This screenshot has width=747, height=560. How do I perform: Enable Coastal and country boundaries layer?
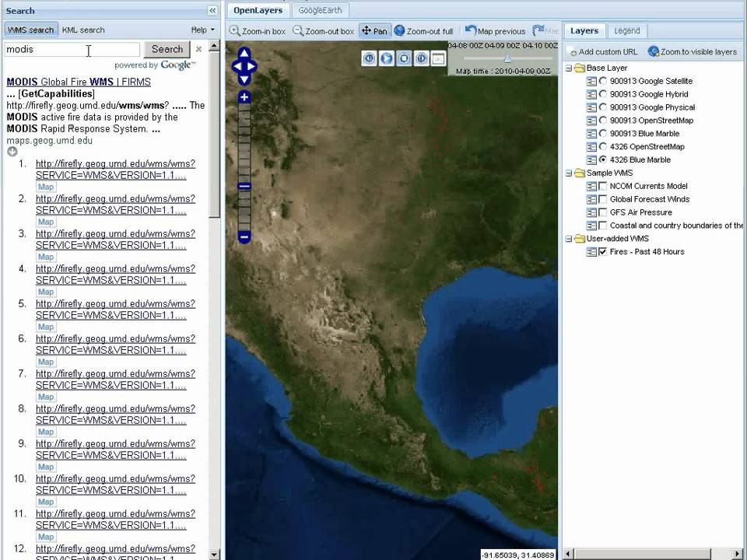click(x=602, y=226)
